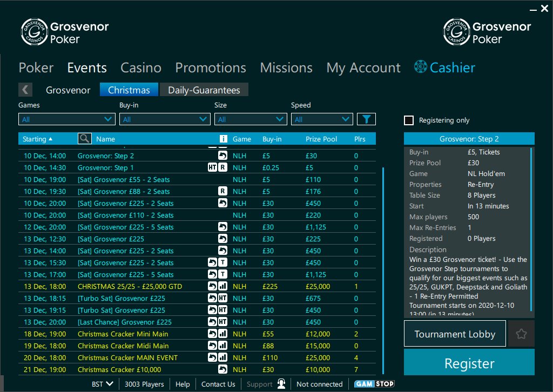Click the bar chart icon on CHRISTMAS 25/25 row
The height and width of the screenshot is (392, 553).
point(222,286)
